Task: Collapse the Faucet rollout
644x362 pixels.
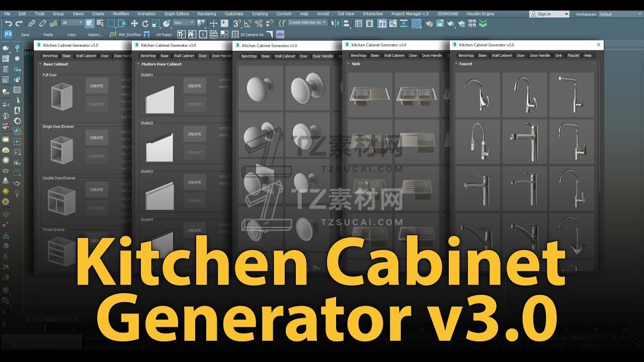Action: (x=456, y=64)
